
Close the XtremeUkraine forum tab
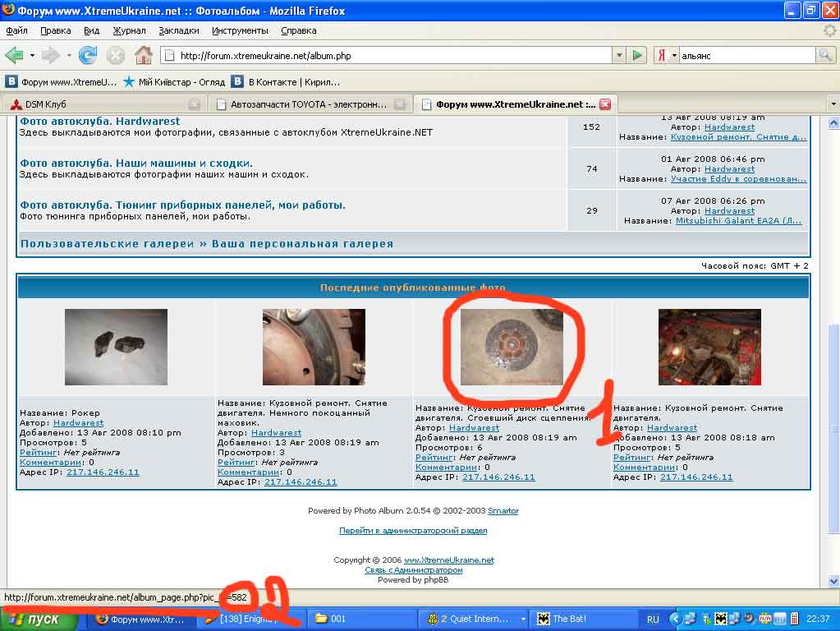605,104
